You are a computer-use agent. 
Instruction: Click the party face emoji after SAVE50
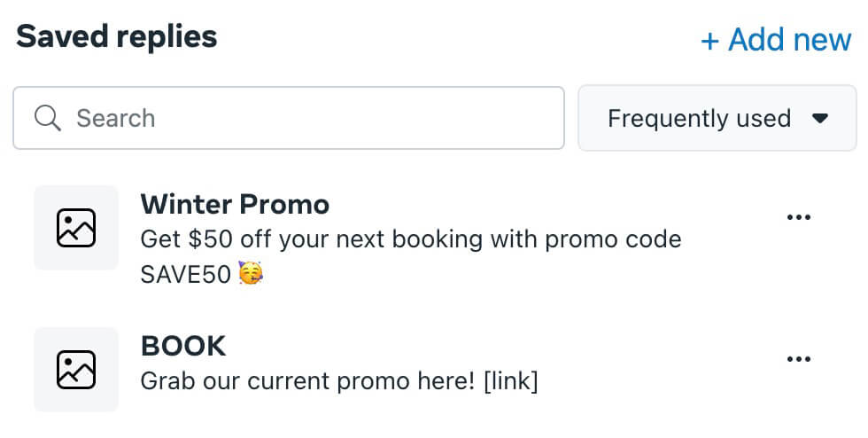252,275
